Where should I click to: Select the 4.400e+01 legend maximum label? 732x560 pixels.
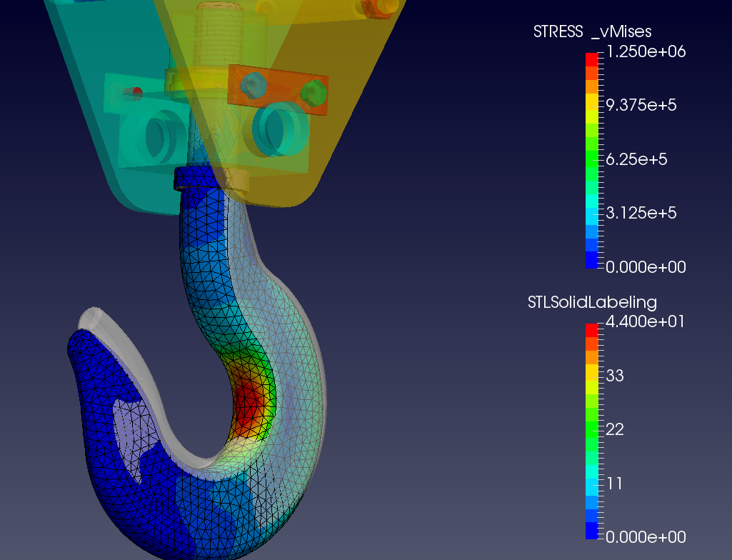tap(646, 322)
